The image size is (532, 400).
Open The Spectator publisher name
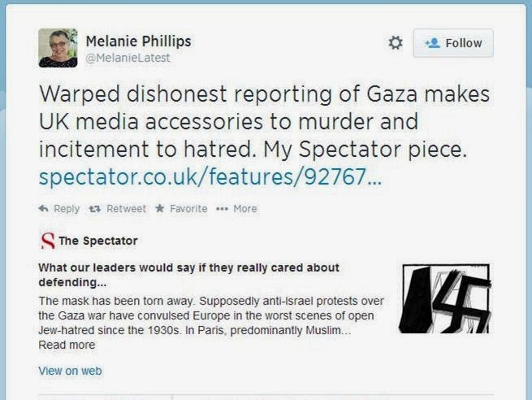(98, 241)
